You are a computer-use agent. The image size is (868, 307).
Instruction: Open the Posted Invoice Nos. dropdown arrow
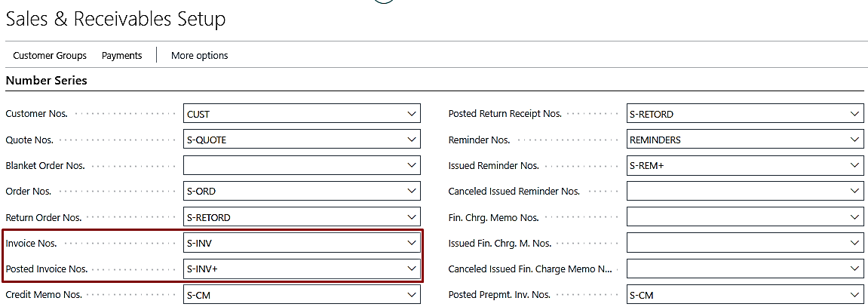point(411,269)
